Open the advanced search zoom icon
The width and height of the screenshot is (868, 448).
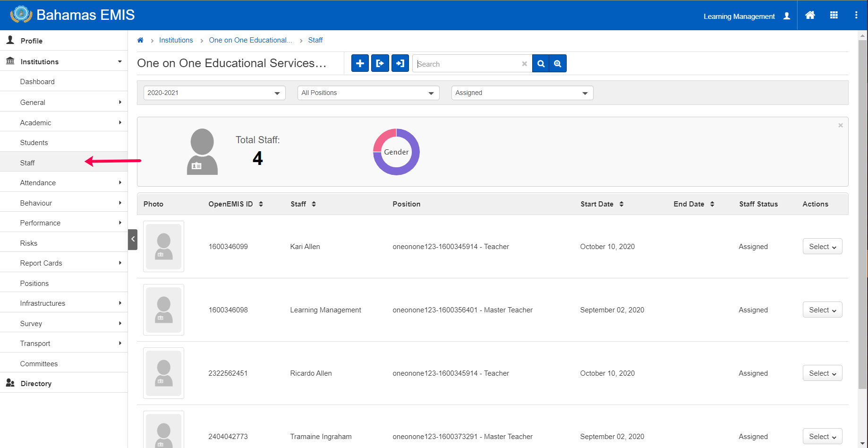pyautogui.click(x=558, y=63)
